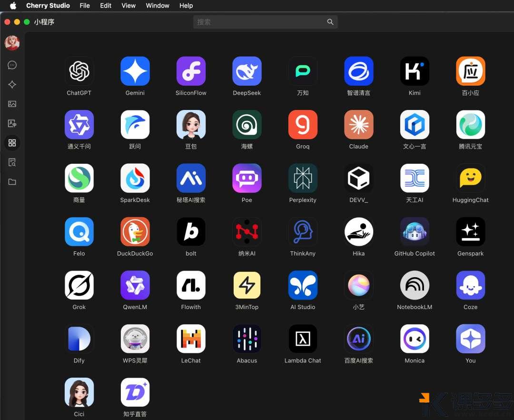Open the agents sparkle sidebar page

pos(12,85)
